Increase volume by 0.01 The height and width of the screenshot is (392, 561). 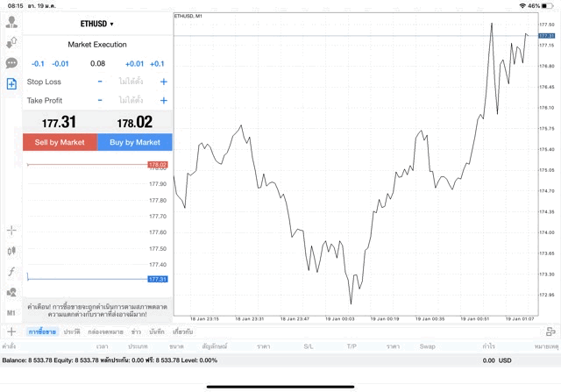(x=134, y=63)
